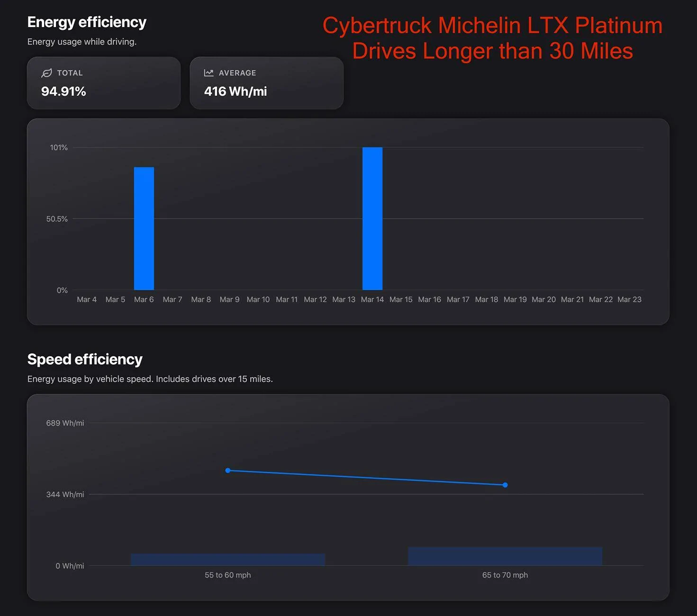Click the '65 to 70 mph' axis label
Image resolution: width=697 pixels, height=616 pixels.
pos(505,575)
